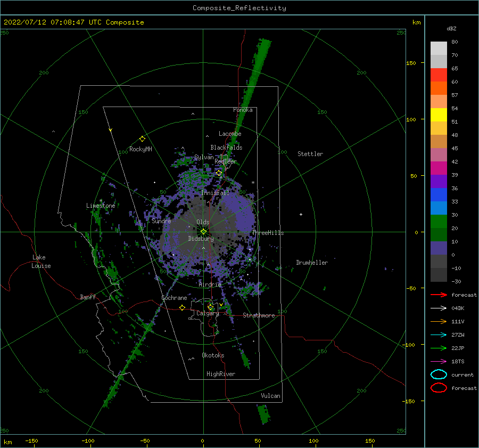Click the Vulcan town label
479x448 pixels.
271,396
